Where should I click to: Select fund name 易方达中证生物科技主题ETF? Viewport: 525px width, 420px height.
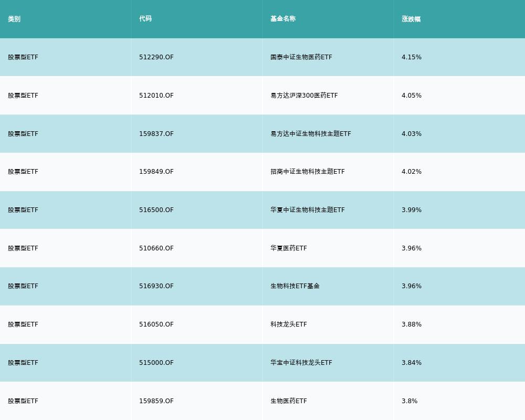(311, 134)
